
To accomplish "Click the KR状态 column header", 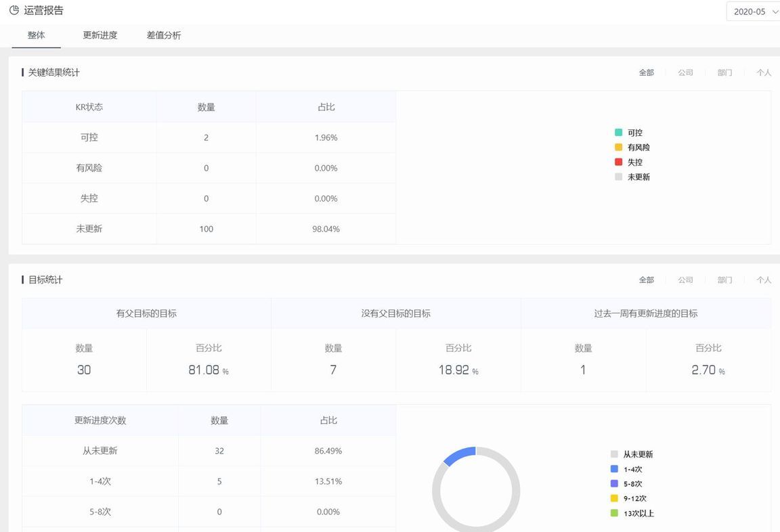I will (89, 107).
